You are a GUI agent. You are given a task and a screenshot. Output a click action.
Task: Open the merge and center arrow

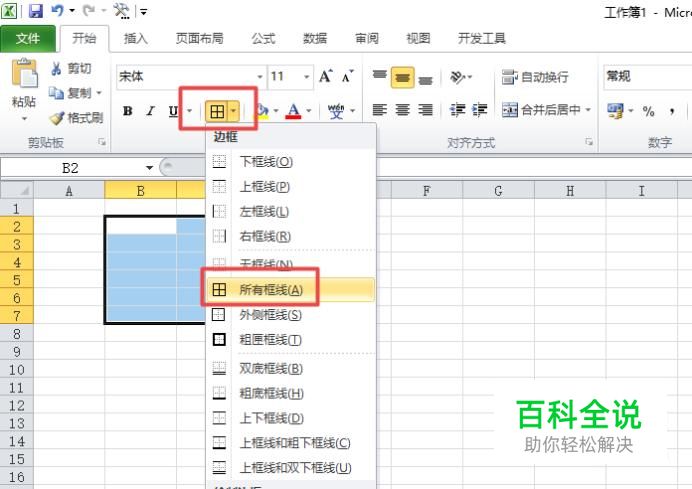tap(588, 109)
